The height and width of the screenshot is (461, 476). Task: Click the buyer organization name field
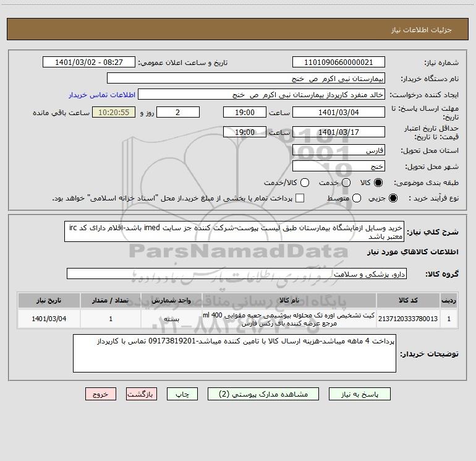(246, 78)
